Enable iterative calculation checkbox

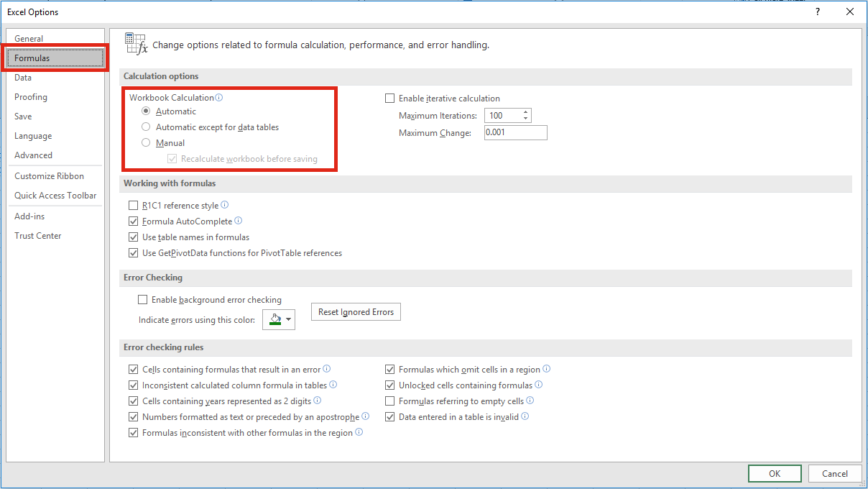390,99
